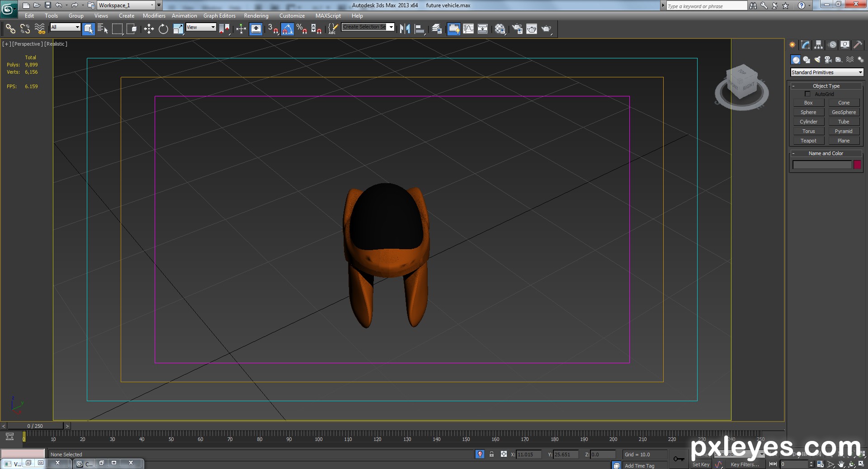Open the Schematic View

483,29
